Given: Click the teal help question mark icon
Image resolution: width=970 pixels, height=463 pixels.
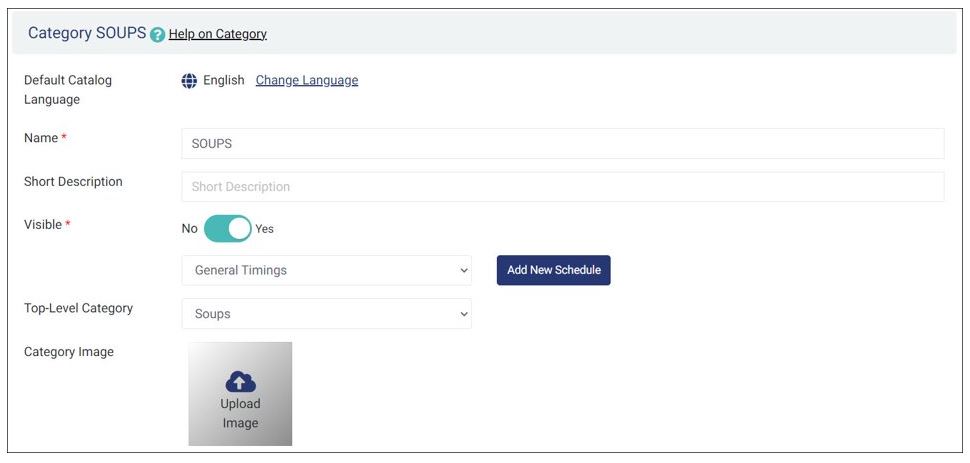Looking at the screenshot, I should coord(157,34).
